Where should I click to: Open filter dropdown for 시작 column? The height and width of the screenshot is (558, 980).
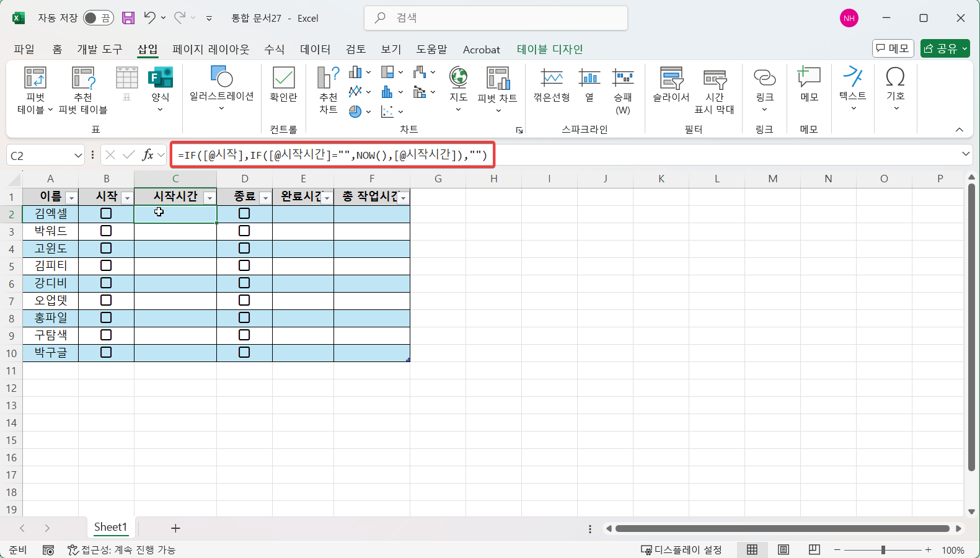click(127, 198)
